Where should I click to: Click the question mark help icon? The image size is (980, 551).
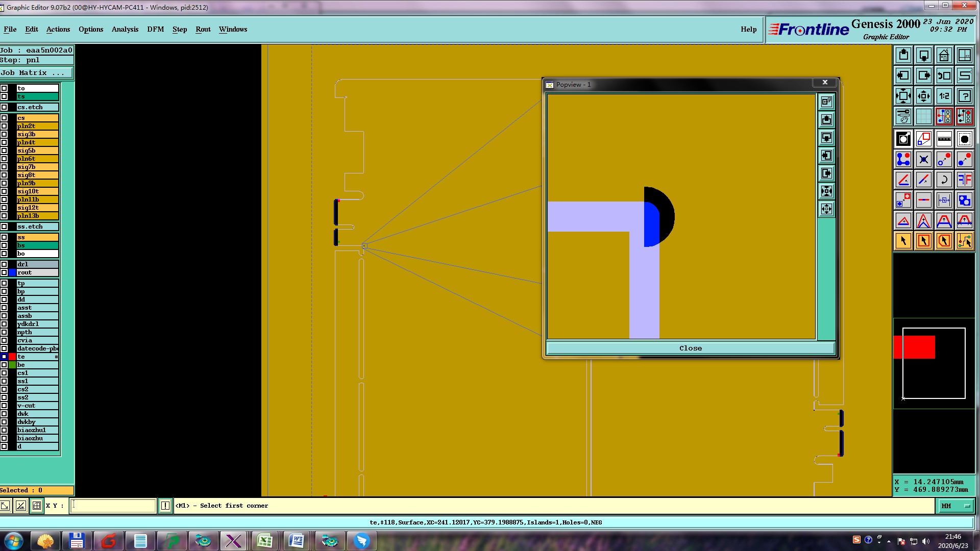click(965, 96)
